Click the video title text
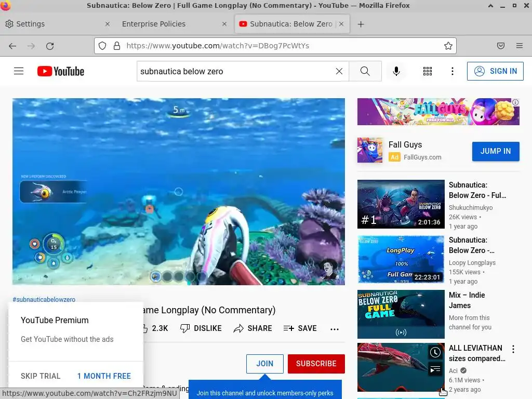The height and width of the screenshot is (399, 532). 208,310
